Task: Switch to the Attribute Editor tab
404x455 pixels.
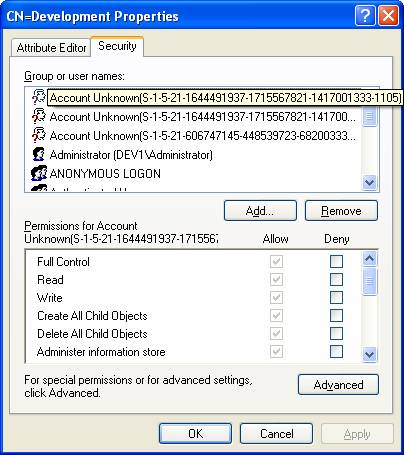Action: [51, 48]
